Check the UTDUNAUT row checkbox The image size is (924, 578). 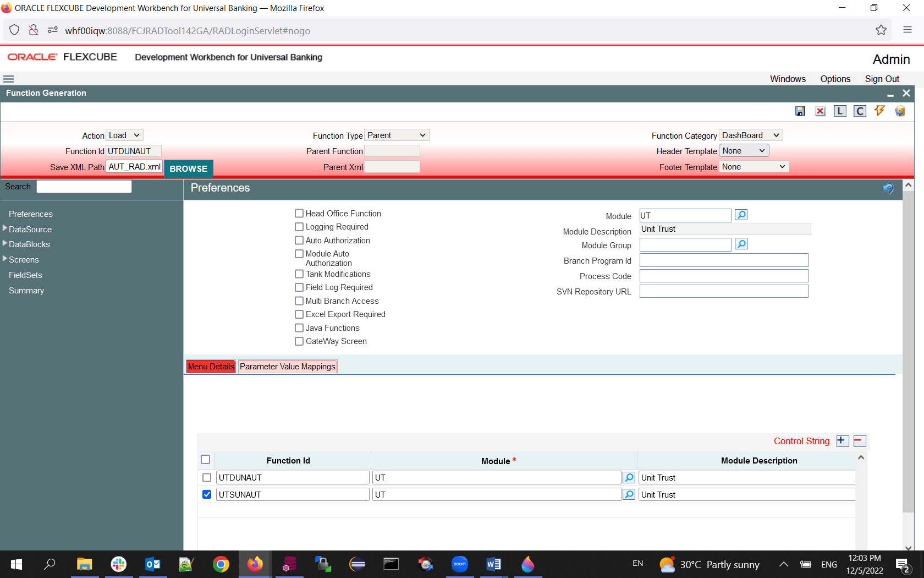click(x=207, y=477)
